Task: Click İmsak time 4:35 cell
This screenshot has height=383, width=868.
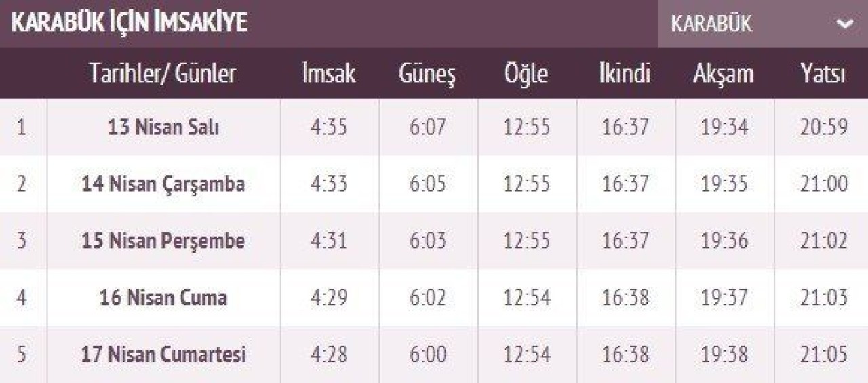Action: pos(329,127)
